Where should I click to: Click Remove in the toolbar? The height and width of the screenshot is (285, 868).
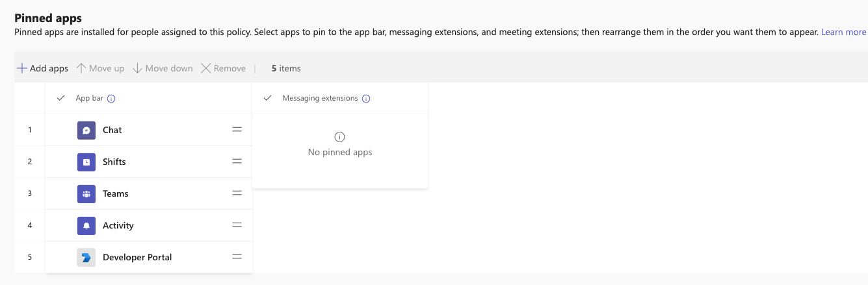[x=223, y=68]
